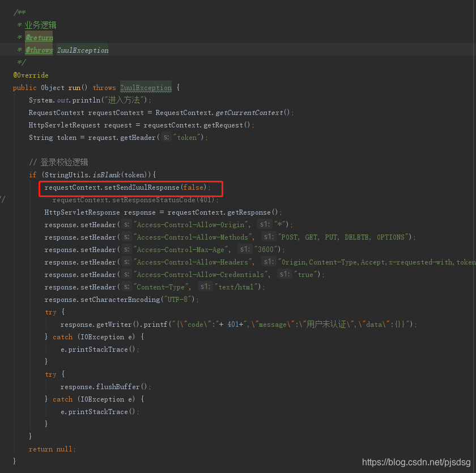Screen dimensions: 476x473
Task: Click the "Content-Type" header name string
Action: [x=161, y=287]
